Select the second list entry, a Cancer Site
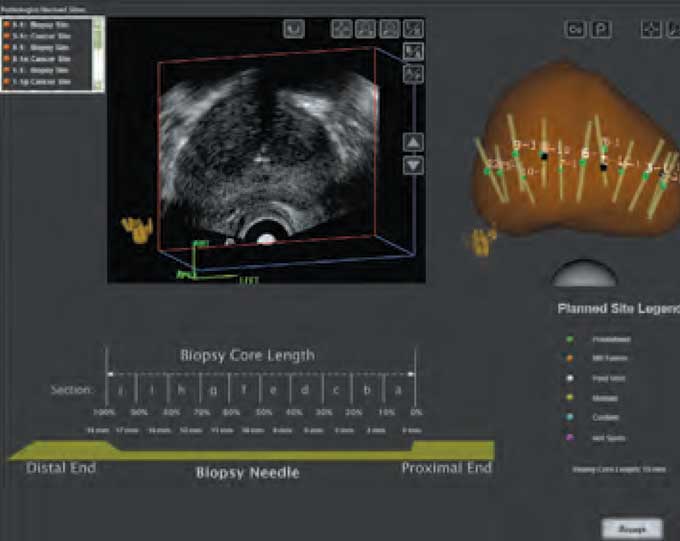This screenshot has width=680, height=541. pyautogui.click(x=47, y=36)
